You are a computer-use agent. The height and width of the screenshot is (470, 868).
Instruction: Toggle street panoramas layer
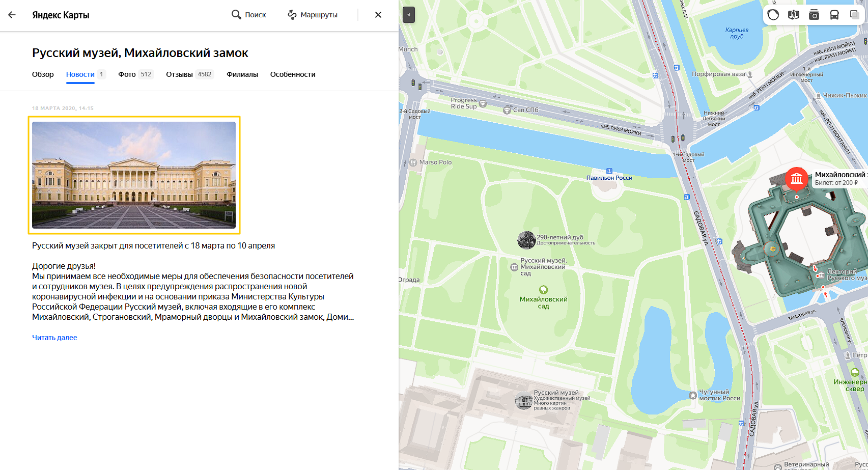click(x=793, y=15)
